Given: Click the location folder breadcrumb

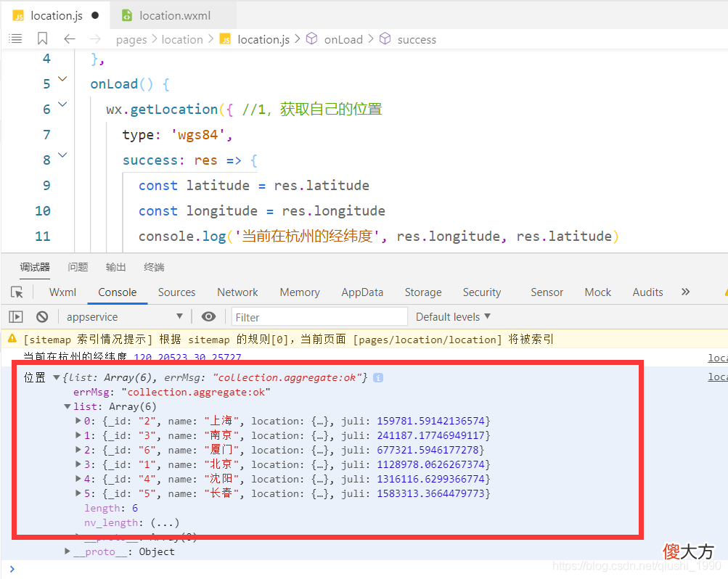Looking at the screenshot, I should pyautogui.click(x=182, y=39).
